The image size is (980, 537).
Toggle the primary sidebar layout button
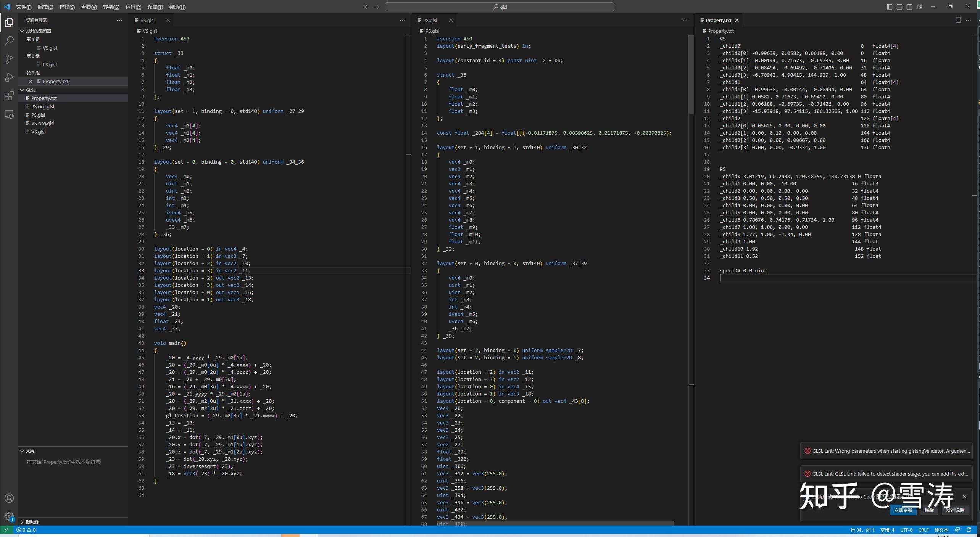[x=890, y=7]
